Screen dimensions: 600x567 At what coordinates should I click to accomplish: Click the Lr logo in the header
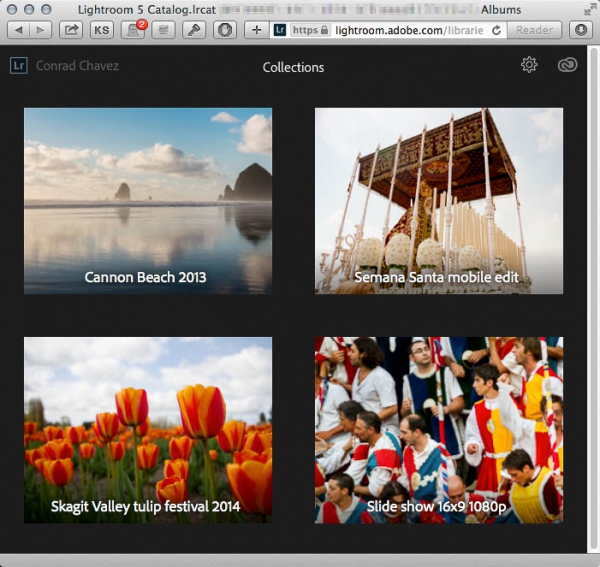18,66
